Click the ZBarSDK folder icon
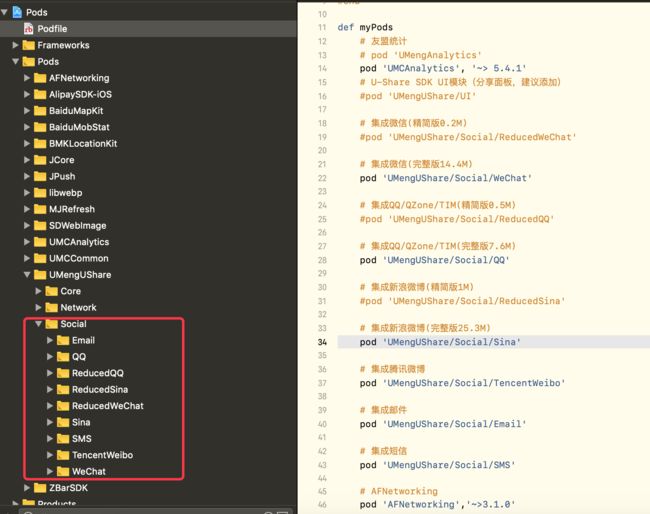Screen dimensions: 650x514 (x=40, y=487)
